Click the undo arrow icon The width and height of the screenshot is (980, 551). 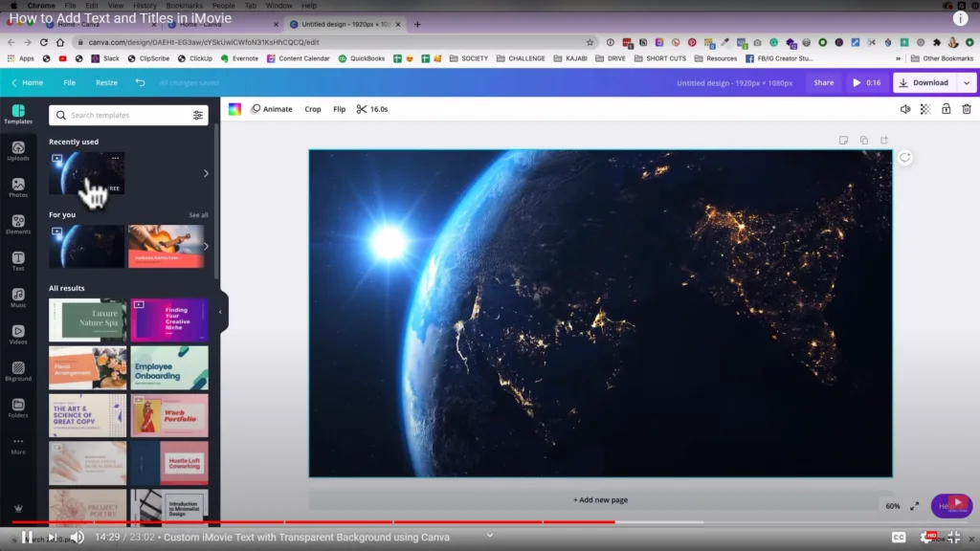click(x=141, y=83)
